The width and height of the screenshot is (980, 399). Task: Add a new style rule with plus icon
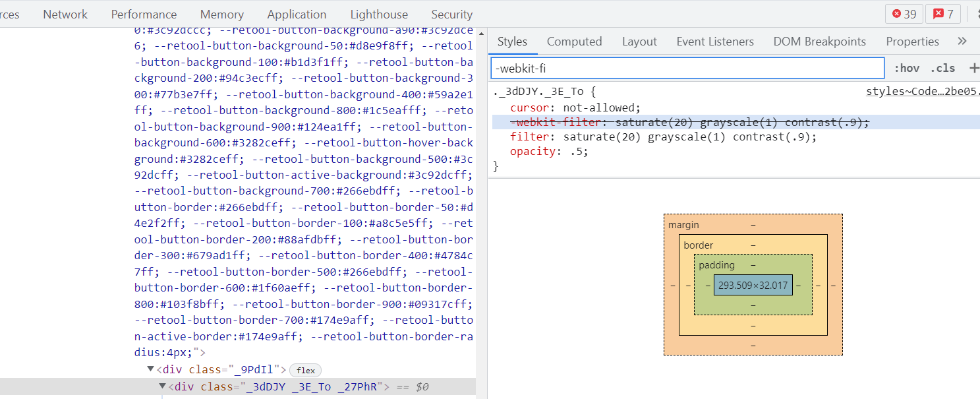point(973,68)
